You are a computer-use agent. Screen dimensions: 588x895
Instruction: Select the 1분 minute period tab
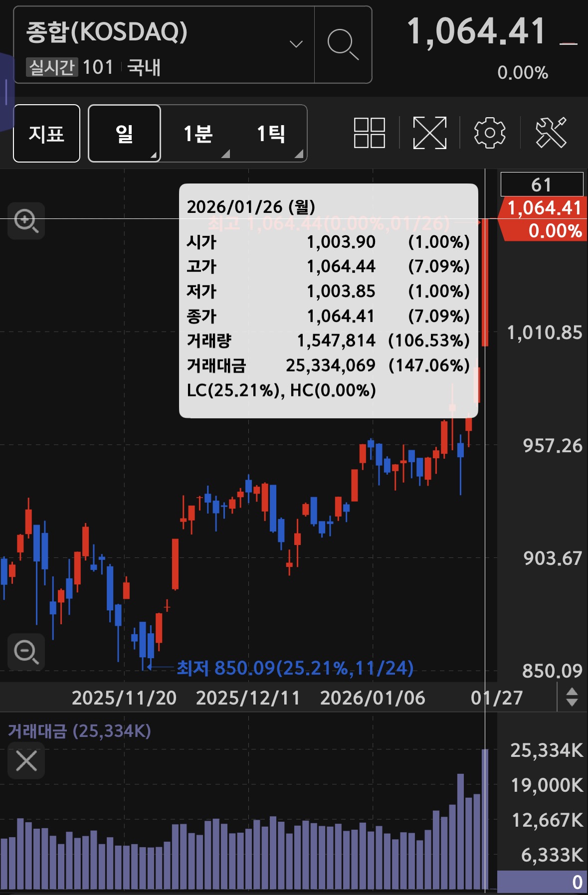[197, 133]
